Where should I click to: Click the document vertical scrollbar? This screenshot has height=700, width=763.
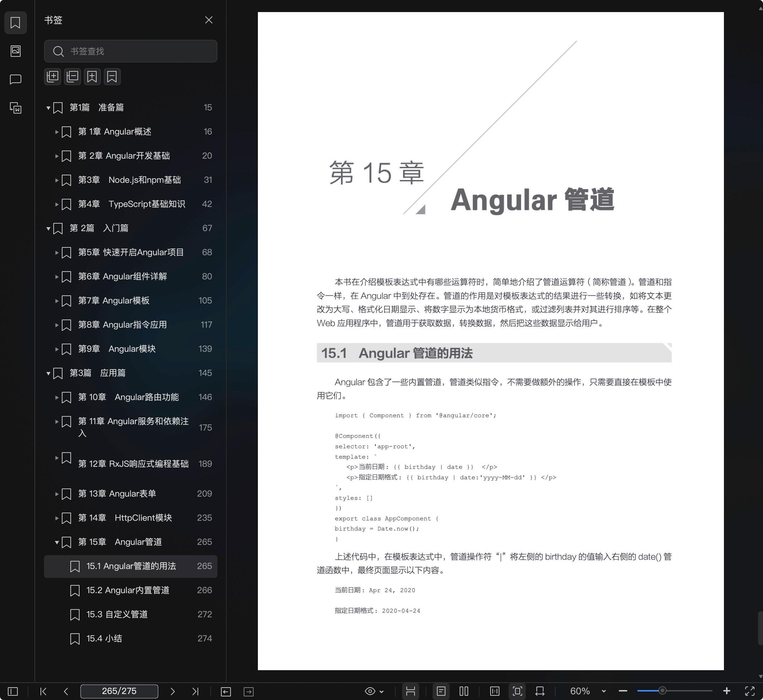pyautogui.click(x=760, y=628)
